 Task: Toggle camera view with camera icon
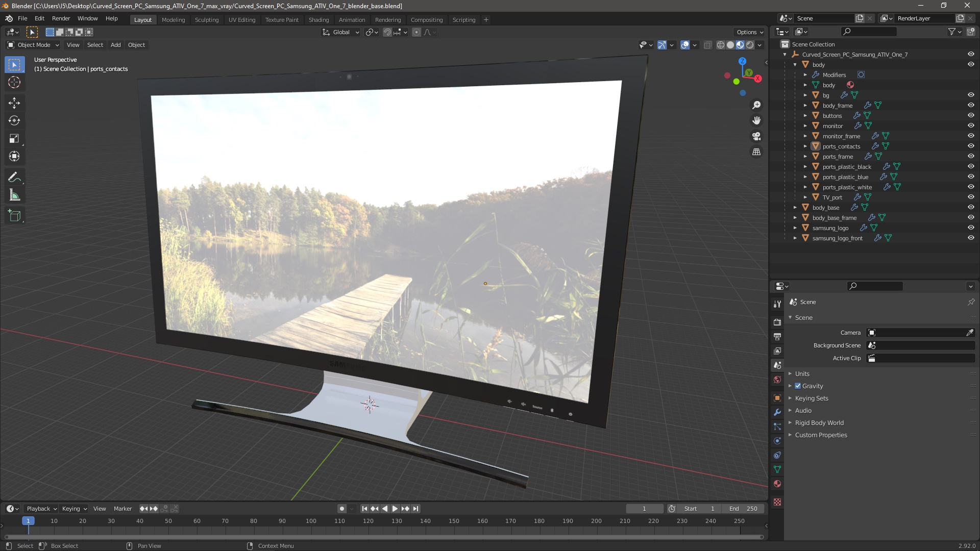(x=756, y=136)
